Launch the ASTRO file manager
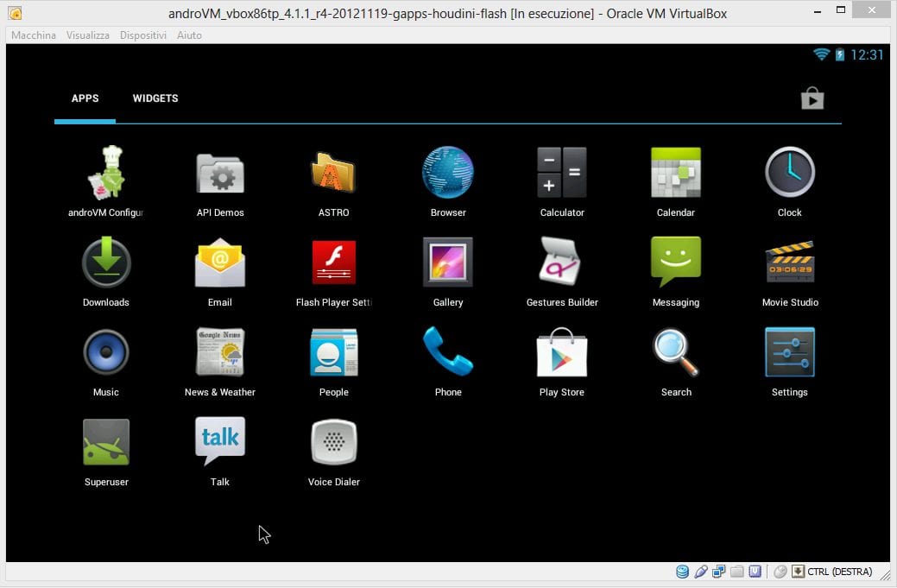The image size is (897, 588). [x=333, y=173]
